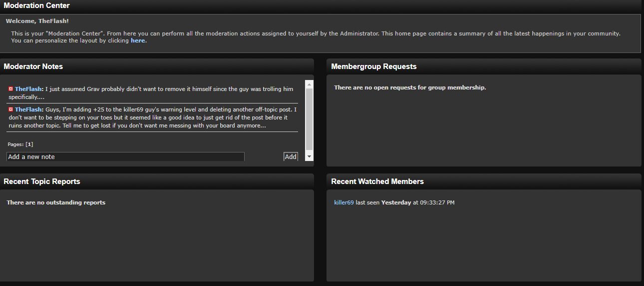Delete the first TheFlash moderator note
The width and height of the screenshot is (644, 286).
coord(10,89)
